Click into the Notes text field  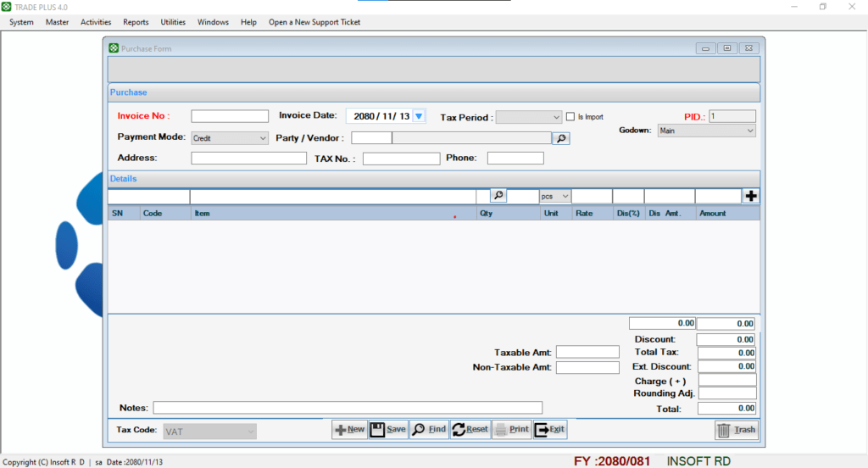(348, 408)
